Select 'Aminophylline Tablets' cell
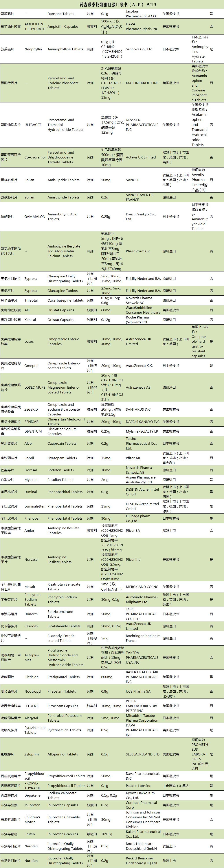Viewport: 224px width, 868px height. pyautogui.click(x=65, y=49)
